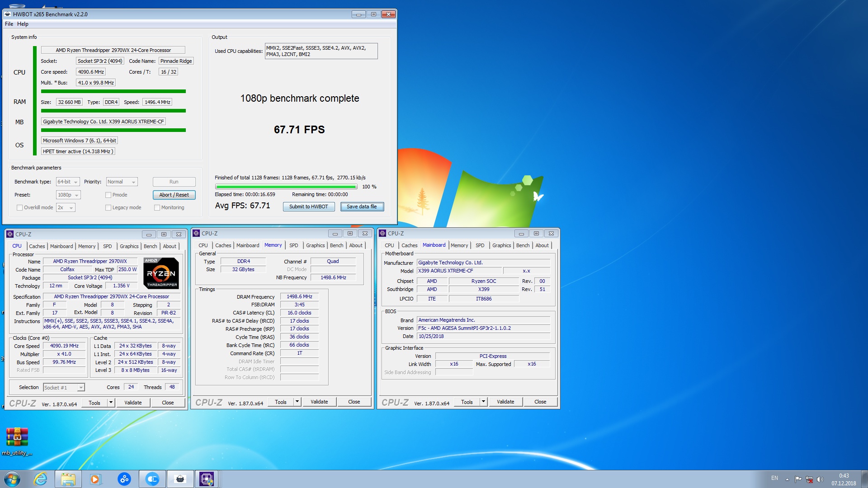Click Close in CPU-Z Mainboard window
The image size is (868, 488).
click(x=540, y=402)
